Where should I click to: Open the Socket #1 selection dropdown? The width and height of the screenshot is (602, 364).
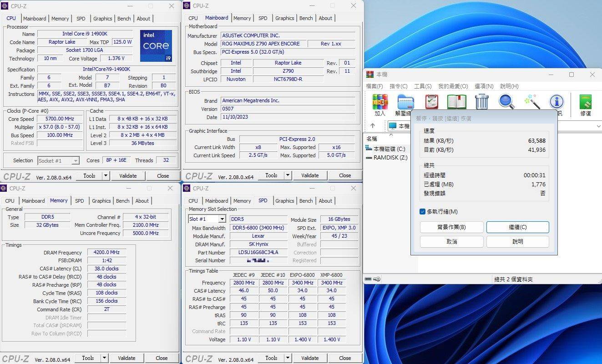[58, 160]
